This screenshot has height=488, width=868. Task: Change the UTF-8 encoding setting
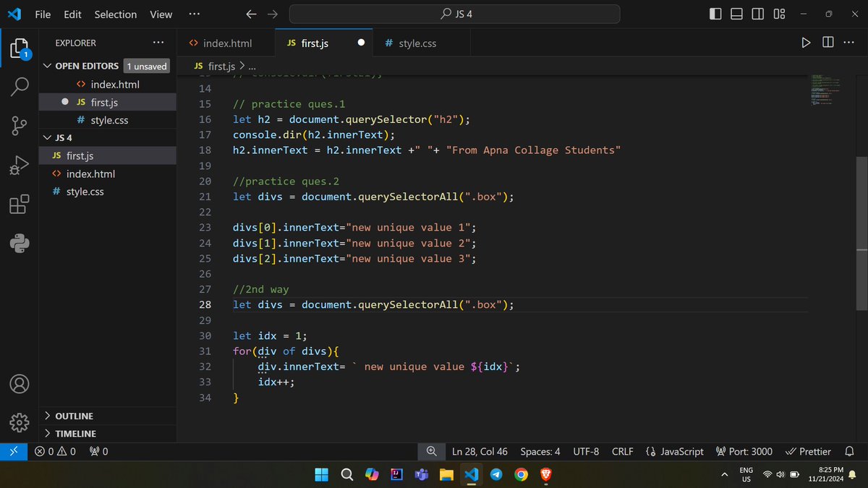[x=586, y=451]
